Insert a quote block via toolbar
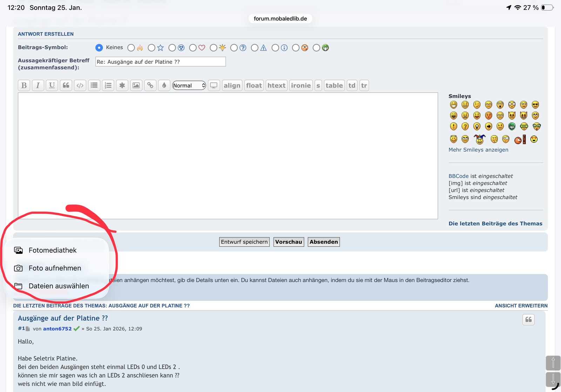This screenshot has width=561, height=392. pyautogui.click(x=66, y=85)
